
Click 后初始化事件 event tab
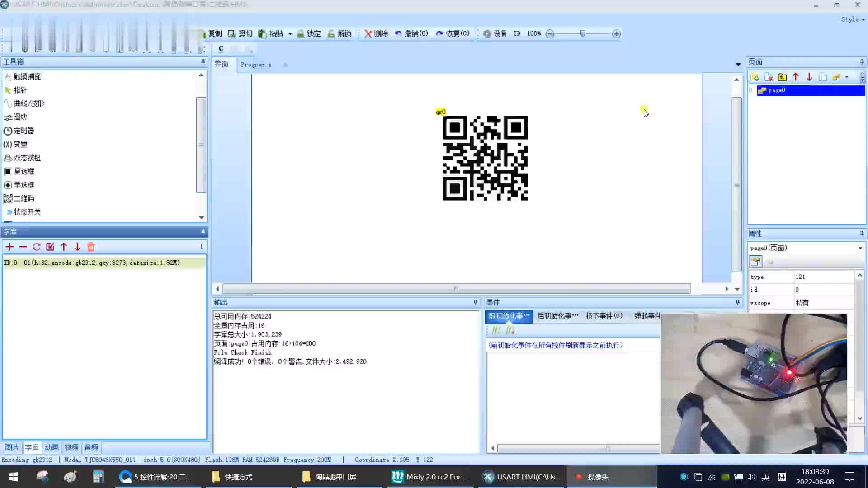(557, 316)
